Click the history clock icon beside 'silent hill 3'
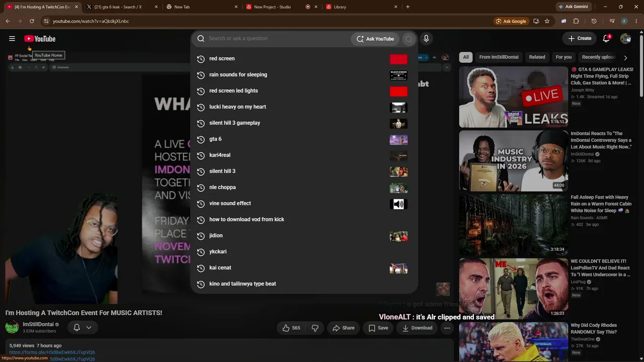This screenshot has height=362, width=644. coord(201,171)
